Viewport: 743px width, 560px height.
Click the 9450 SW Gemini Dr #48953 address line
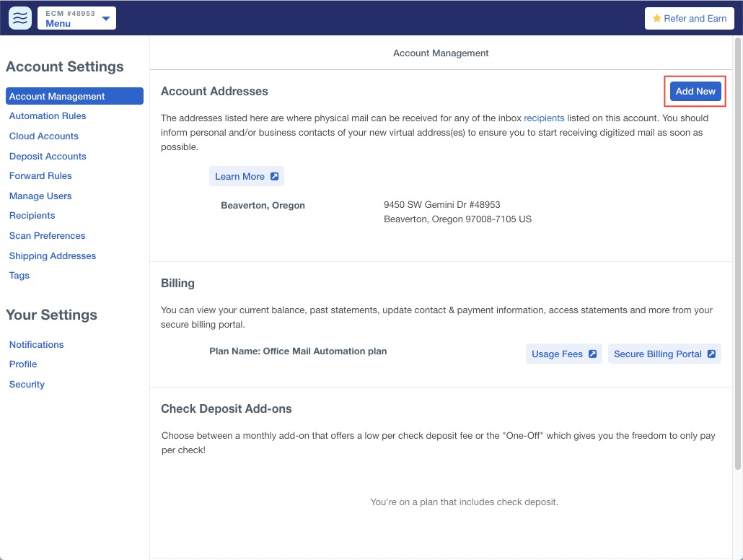click(441, 205)
